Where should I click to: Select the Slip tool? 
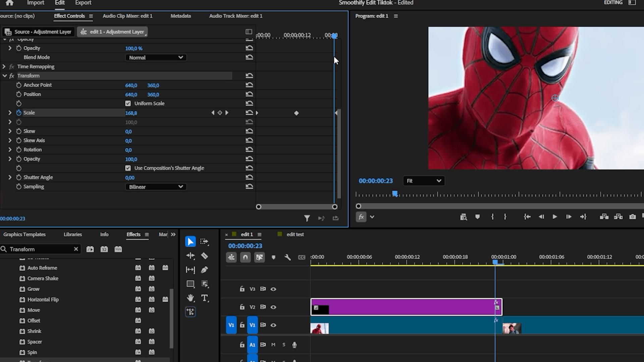(x=190, y=270)
